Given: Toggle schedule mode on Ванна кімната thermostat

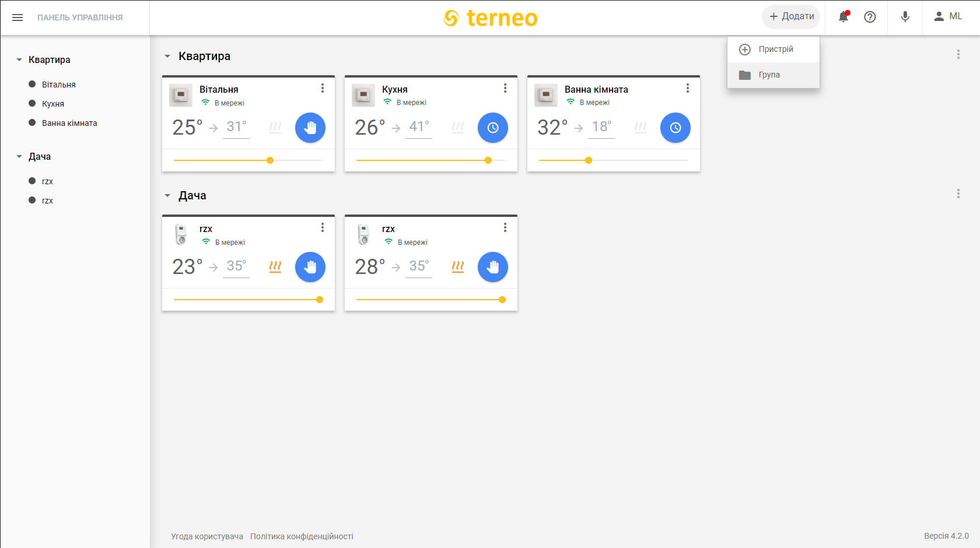Looking at the screenshot, I should tap(675, 128).
